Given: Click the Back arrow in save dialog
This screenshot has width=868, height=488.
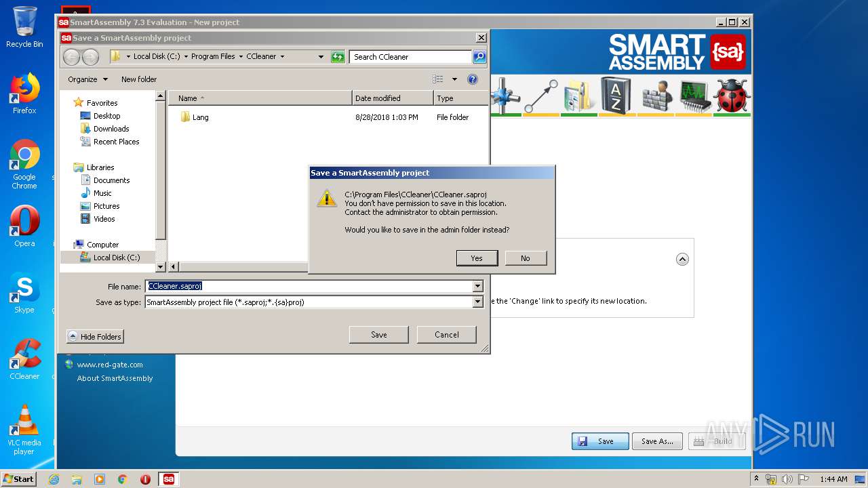Looking at the screenshot, I should (71, 57).
